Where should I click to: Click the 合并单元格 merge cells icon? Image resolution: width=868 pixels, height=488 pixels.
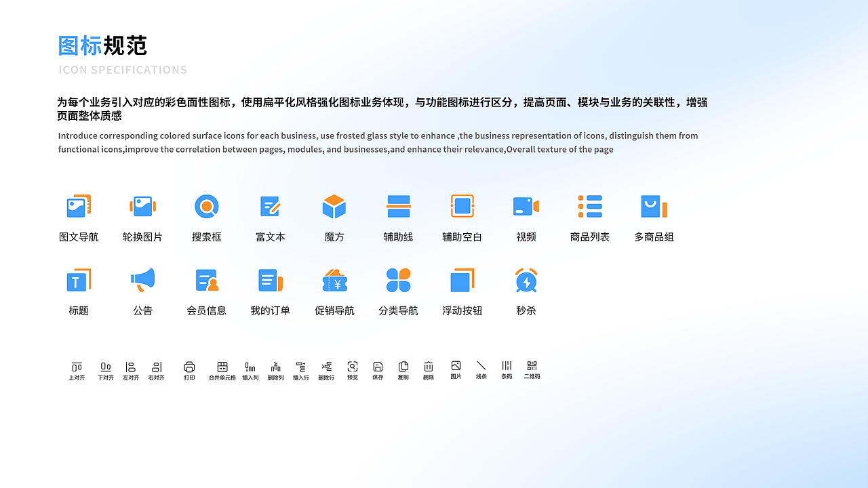point(222,367)
